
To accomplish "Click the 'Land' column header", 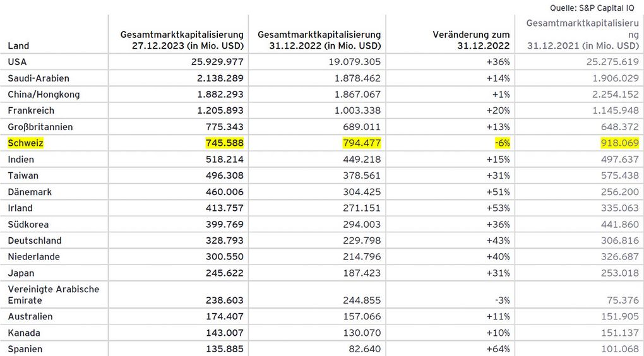I will pos(18,45).
